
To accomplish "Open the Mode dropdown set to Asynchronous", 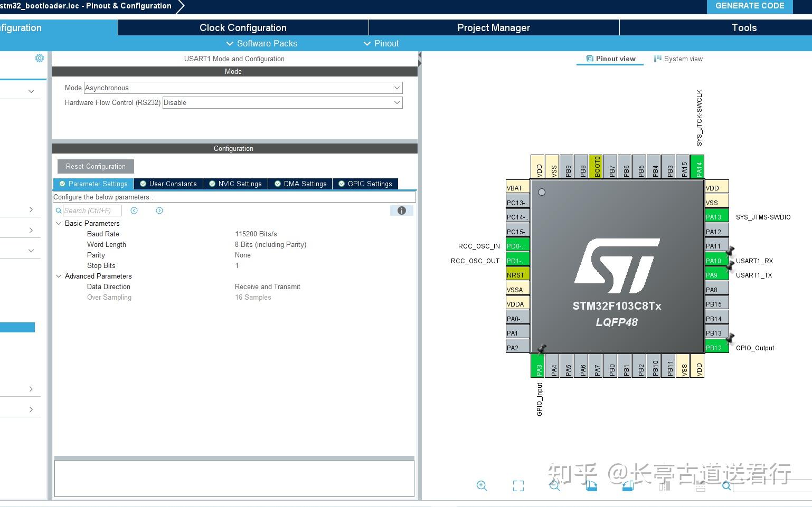I will [243, 88].
